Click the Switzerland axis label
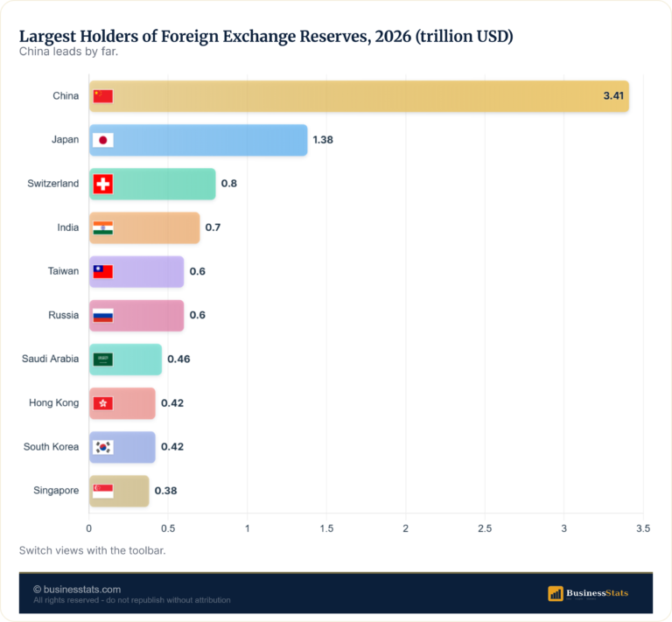Image resolution: width=672 pixels, height=622 pixels. (53, 184)
